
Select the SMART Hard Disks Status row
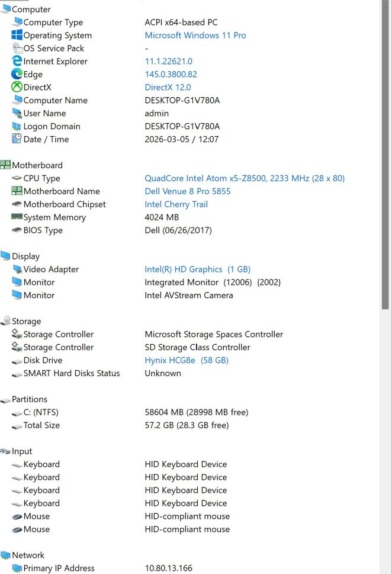(71, 373)
